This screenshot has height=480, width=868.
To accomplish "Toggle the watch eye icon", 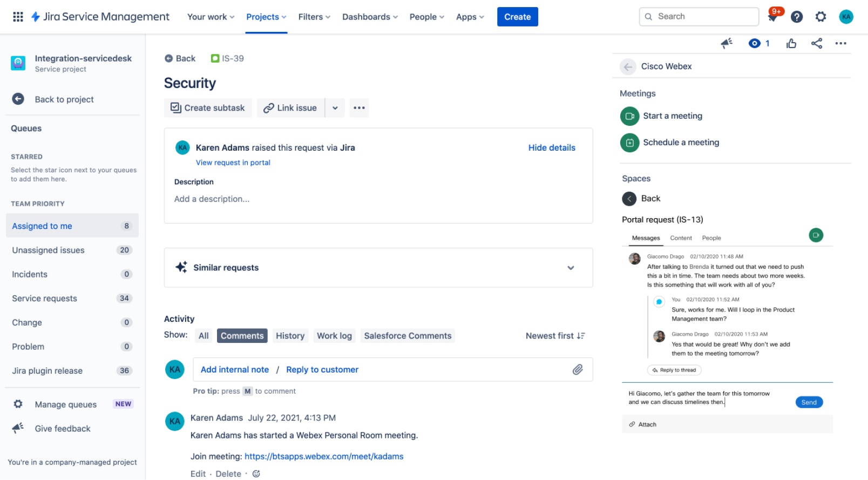I will pyautogui.click(x=755, y=43).
